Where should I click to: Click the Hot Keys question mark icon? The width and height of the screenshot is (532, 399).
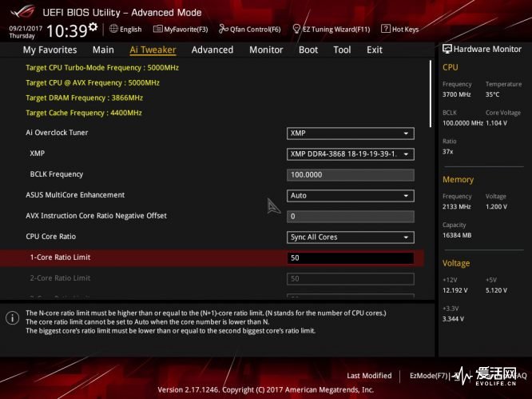(386, 29)
